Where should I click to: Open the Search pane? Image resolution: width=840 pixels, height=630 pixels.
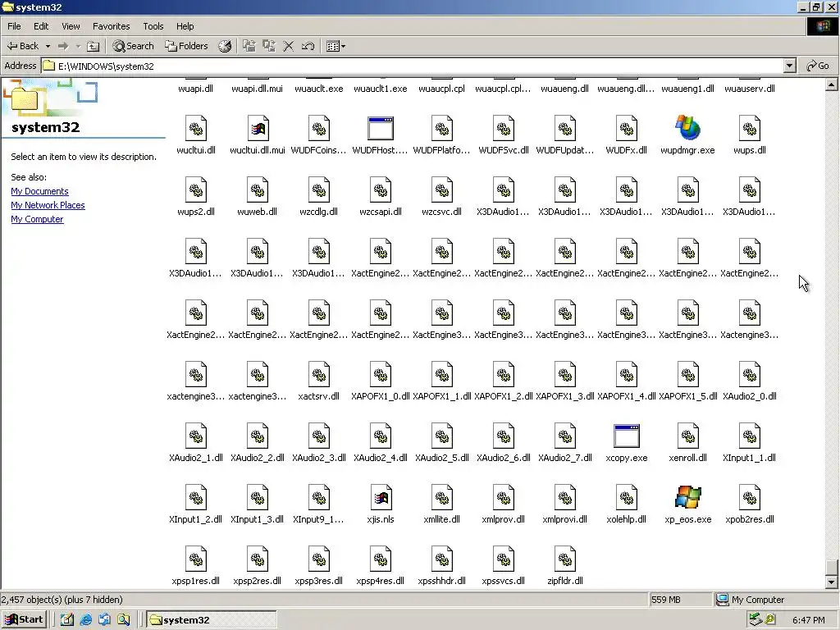134,46
